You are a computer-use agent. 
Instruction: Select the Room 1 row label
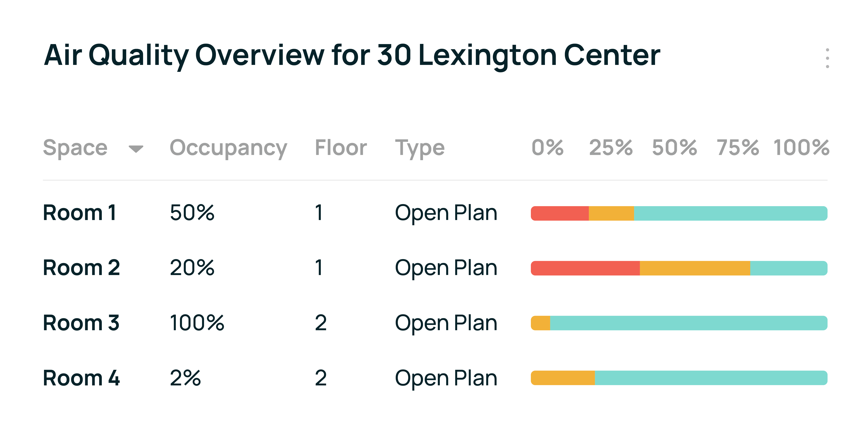(x=80, y=213)
